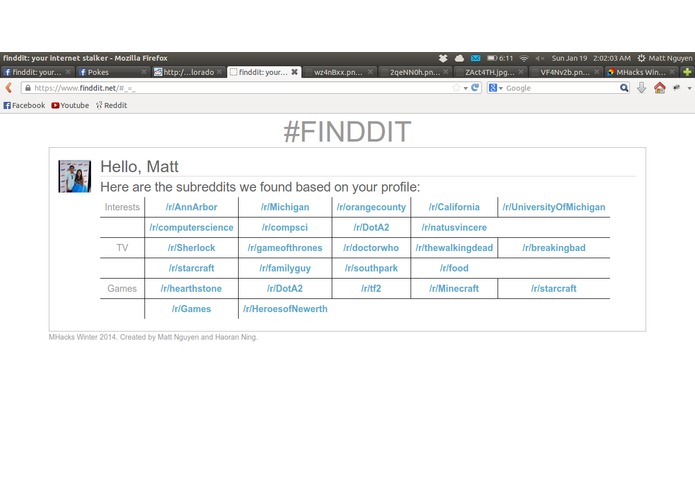Close the active finddit tab

[294, 72]
